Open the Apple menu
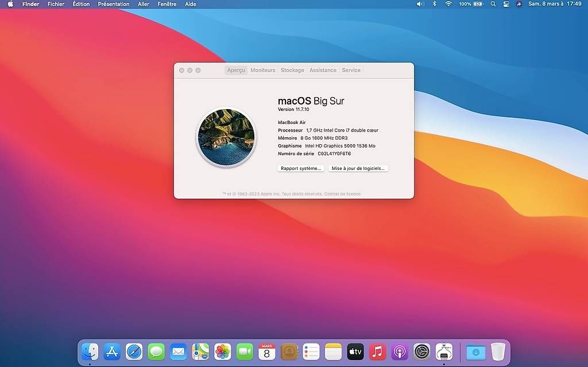This screenshot has width=588, height=367. click(x=10, y=4)
